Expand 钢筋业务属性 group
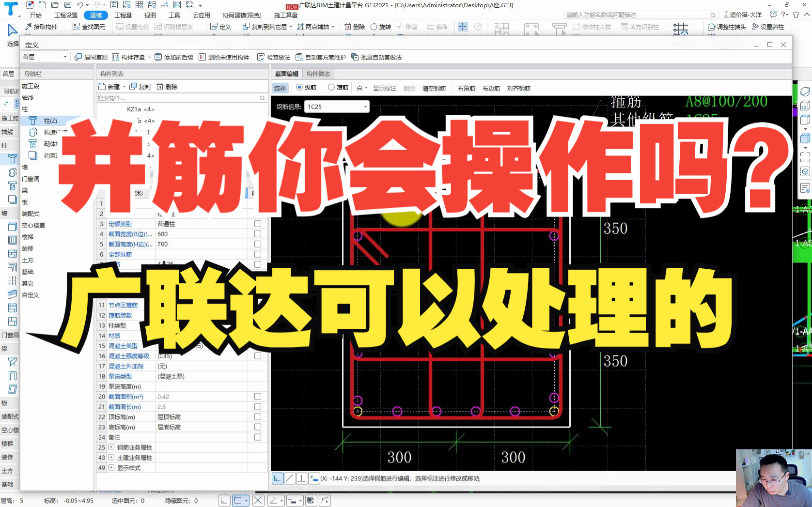Viewport: 812px width, 507px height. click(x=111, y=447)
